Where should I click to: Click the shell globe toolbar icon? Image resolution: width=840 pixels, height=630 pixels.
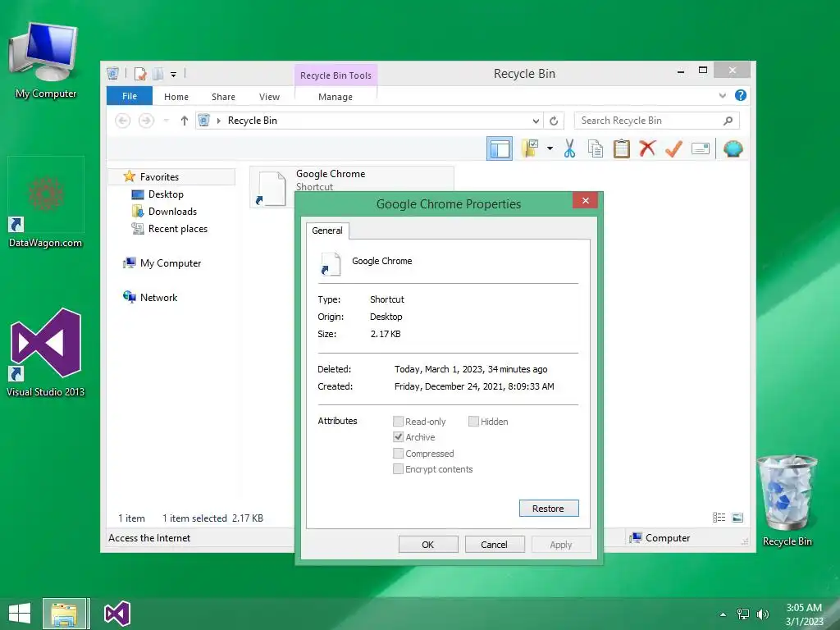[733, 148]
